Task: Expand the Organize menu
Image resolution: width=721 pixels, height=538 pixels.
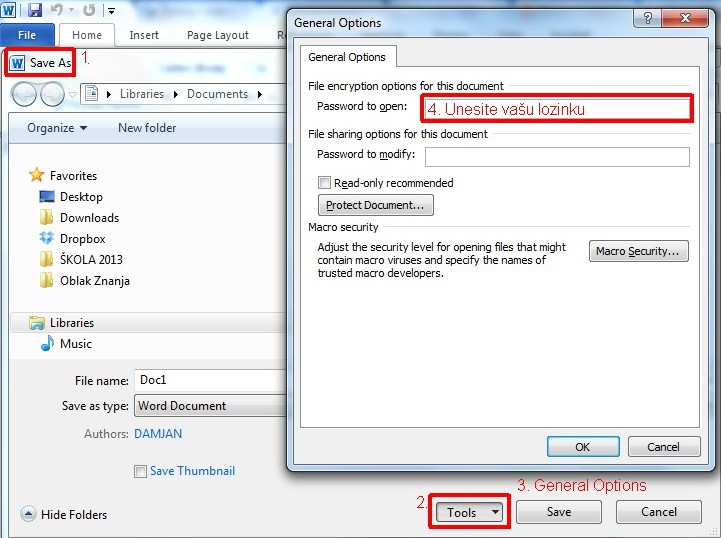Action: click(57, 128)
